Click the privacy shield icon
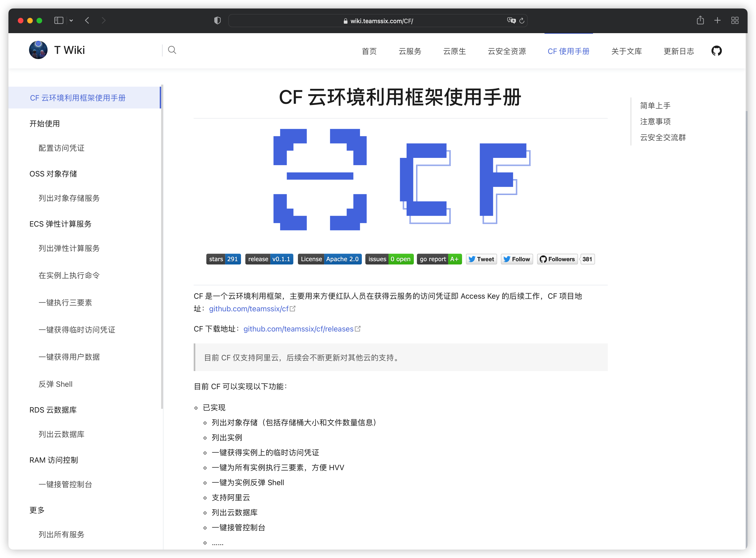The width and height of the screenshot is (756, 558). [x=217, y=21]
